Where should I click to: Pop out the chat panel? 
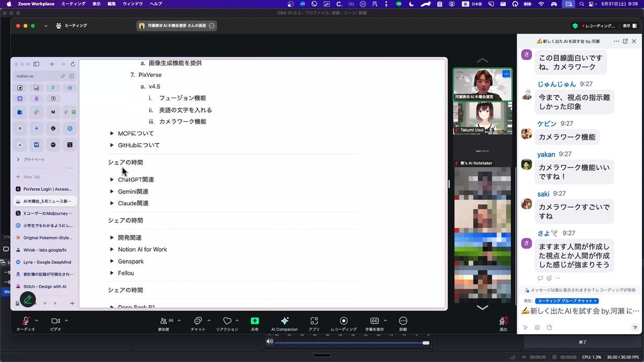(x=625, y=41)
